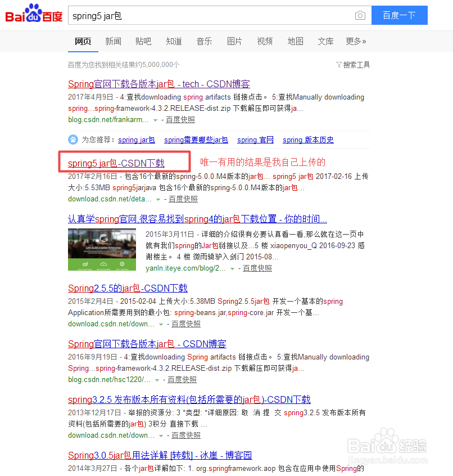Open the 贴吧 tab
The width and height of the screenshot is (453, 476).
tap(143, 41)
